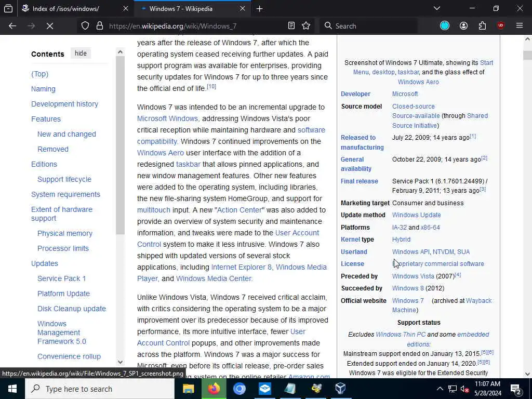Close the Windows 7 - Wikipedia tab

pyautogui.click(x=242, y=8)
